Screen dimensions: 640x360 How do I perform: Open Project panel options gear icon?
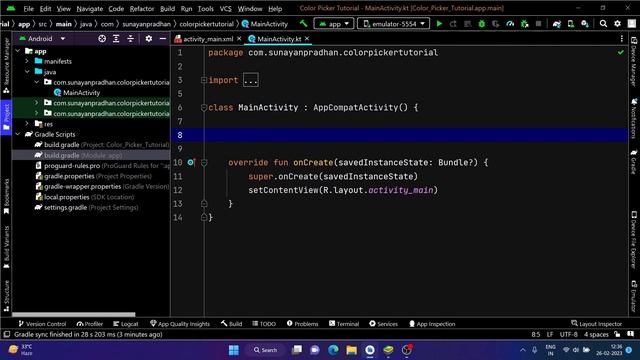149,38
